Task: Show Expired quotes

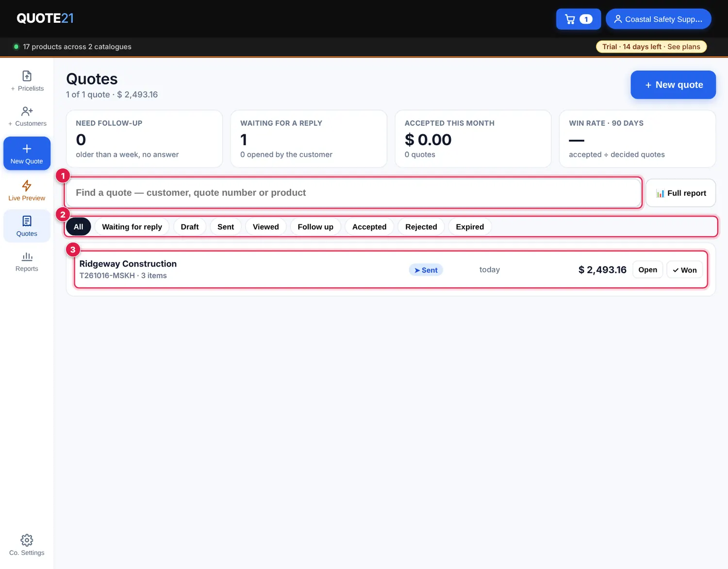Action: [x=470, y=227]
